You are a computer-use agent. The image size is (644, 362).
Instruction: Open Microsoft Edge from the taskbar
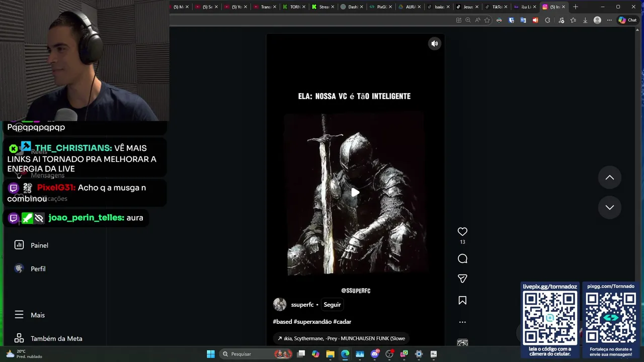pyautogui.click(x=345, y=354)
